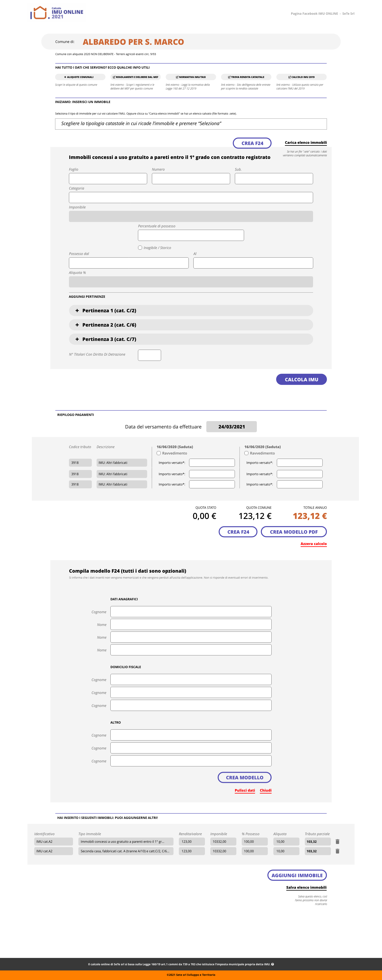Viewport: 382px width, 980px height.
Task: Click plus icon beside Pertinenza 2 (cat. C/6)
Action: coord(77,325)
